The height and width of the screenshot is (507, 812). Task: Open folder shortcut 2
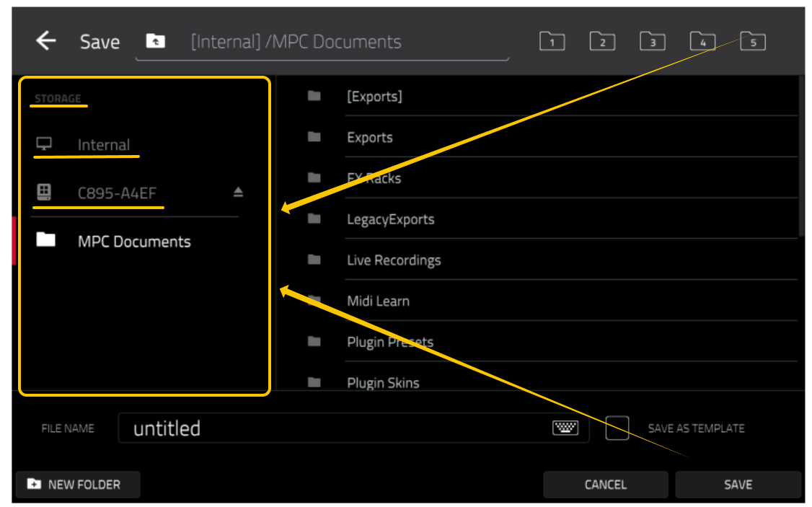[602, 41]
